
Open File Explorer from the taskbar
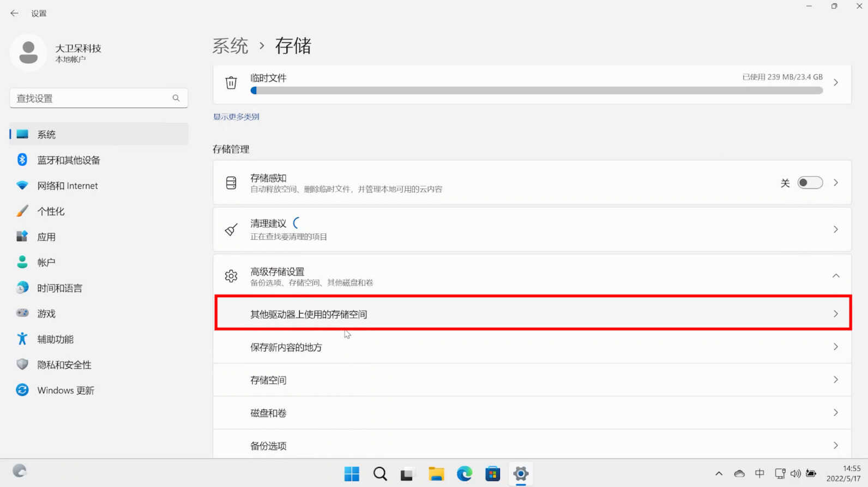point(436,473)
